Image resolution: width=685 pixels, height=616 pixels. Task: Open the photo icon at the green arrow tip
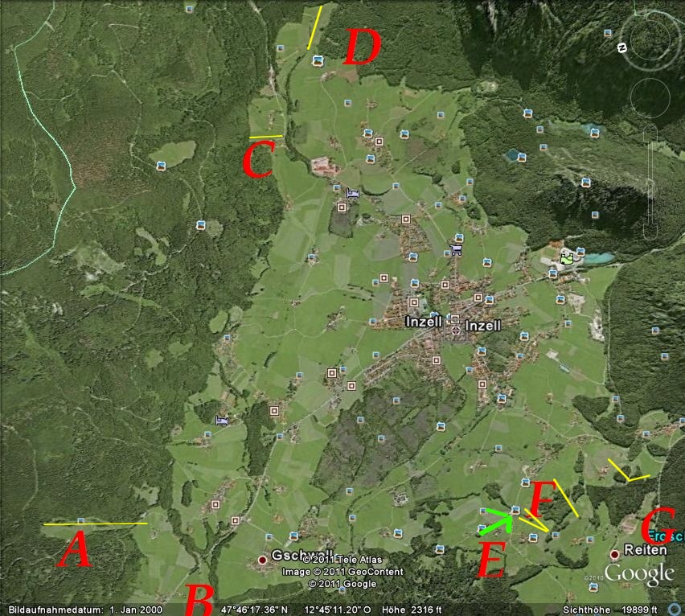point(515,509)
